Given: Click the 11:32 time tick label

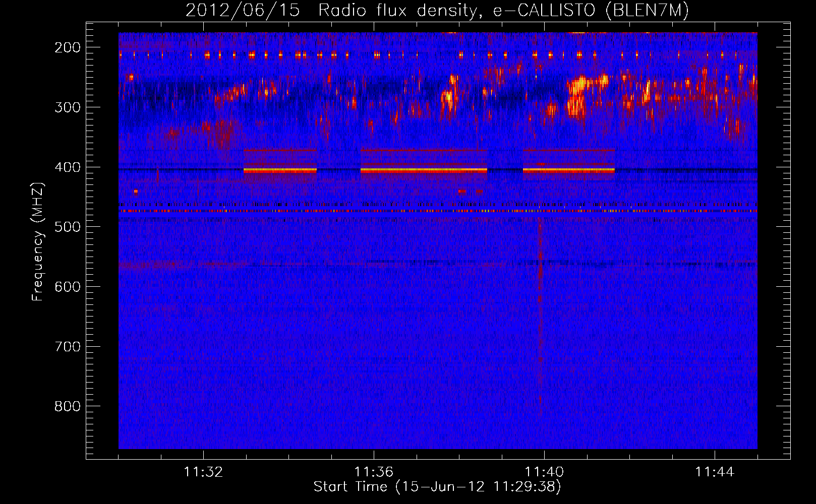Looking at the screenshot, I should 203,472.
